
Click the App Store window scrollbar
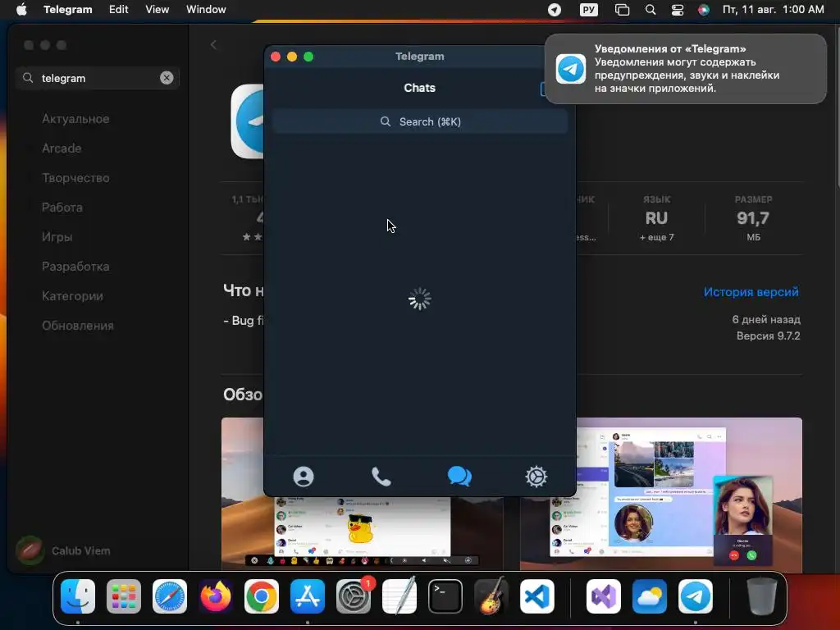tap(837, 107)
